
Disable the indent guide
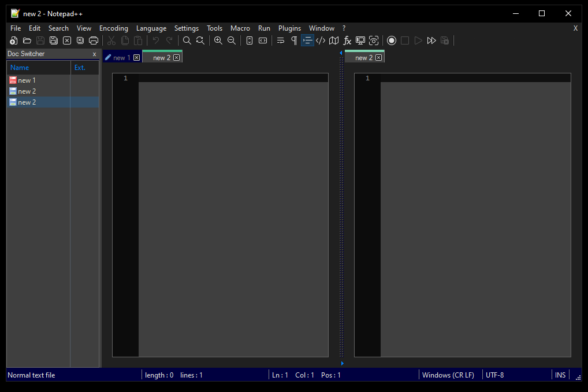click(307, 40)
